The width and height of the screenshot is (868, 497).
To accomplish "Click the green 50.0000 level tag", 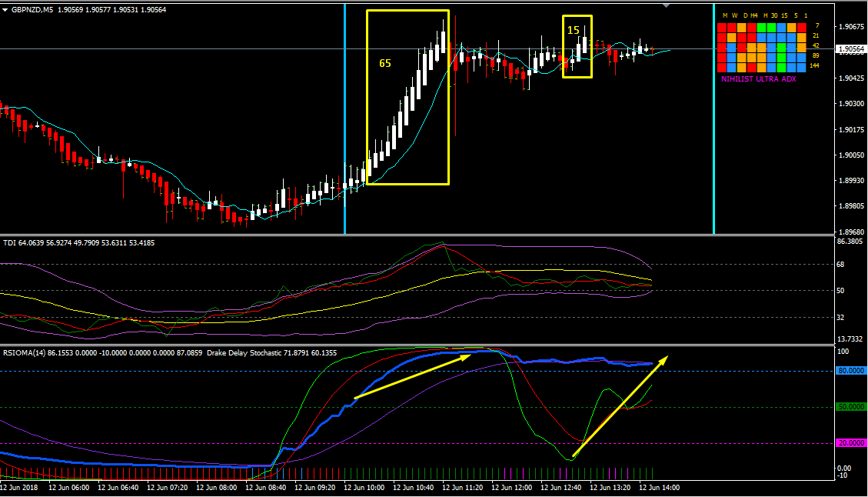I will (x=851, y=407).
